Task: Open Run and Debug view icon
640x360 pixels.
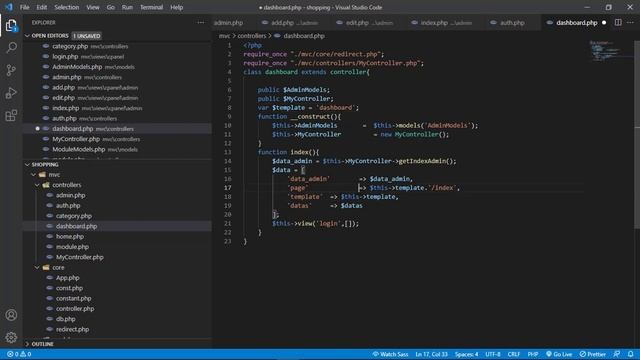Action: (x=11, y=93)
